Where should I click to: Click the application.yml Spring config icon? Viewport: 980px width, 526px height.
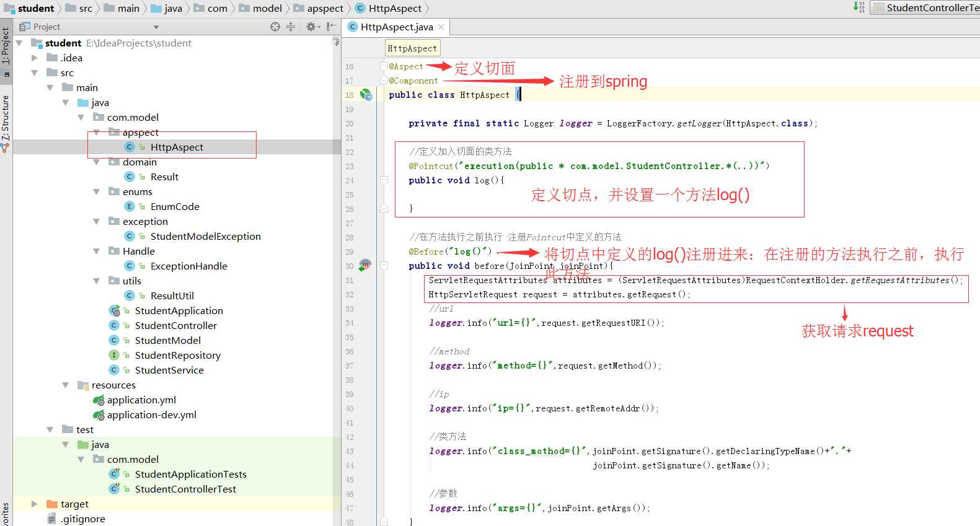click(99, 400)
